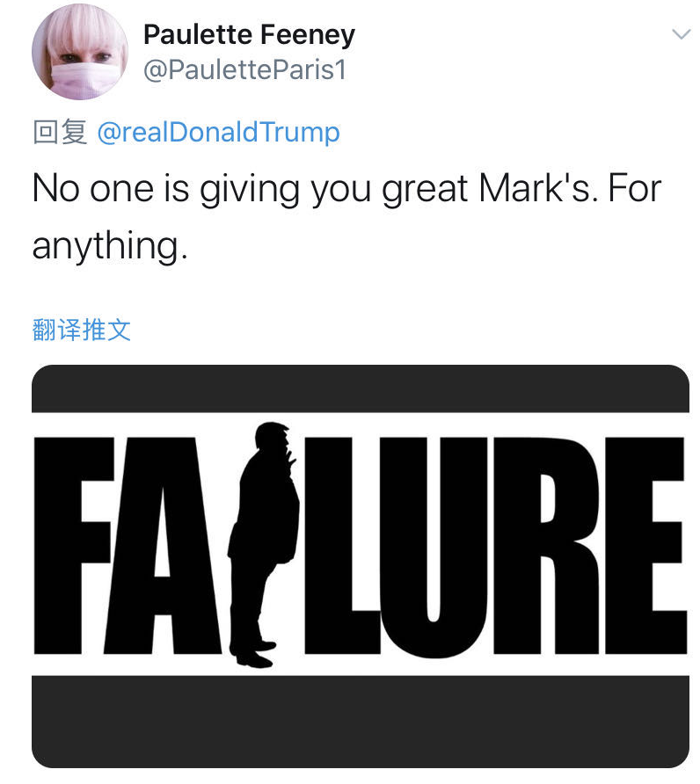Click the 回复 reply label
Viewport: 700px width, 784px height.
tap(59, 132)
